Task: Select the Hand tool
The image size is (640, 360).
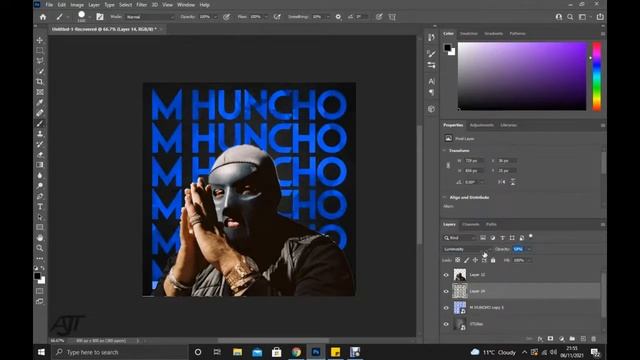Action: (x=40, y=238)
